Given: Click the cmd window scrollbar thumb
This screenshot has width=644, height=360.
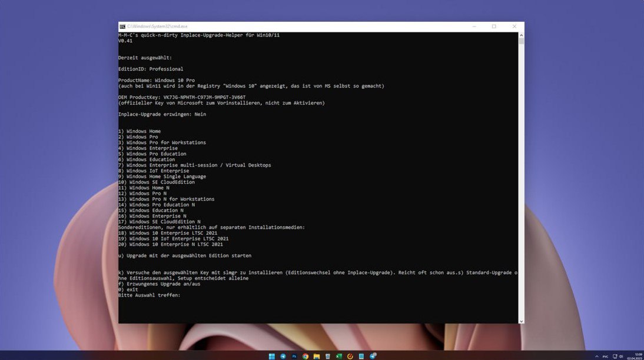Looking at the screenshot, I should coord(521,41).
